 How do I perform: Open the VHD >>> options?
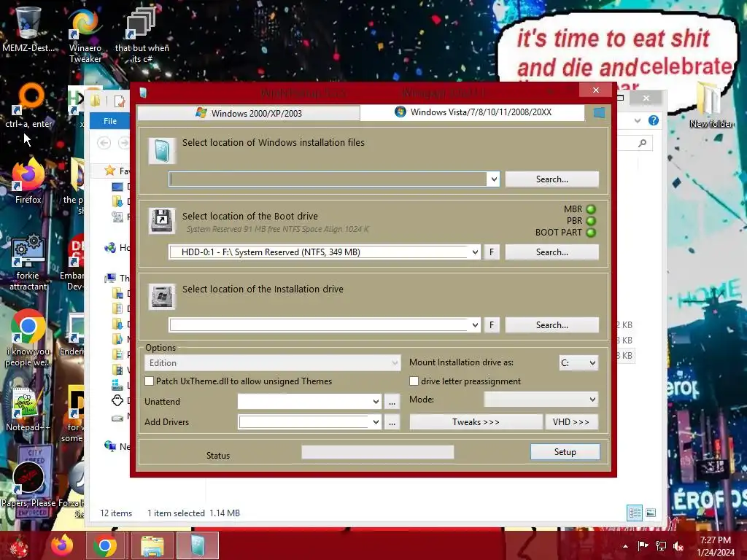point(571,422)
